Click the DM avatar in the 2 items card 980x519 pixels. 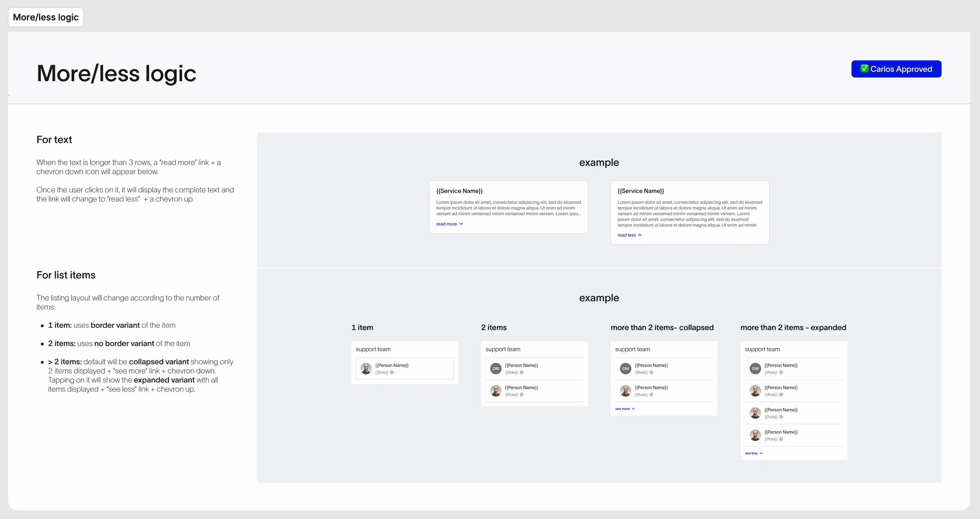[x=496, y=369]
